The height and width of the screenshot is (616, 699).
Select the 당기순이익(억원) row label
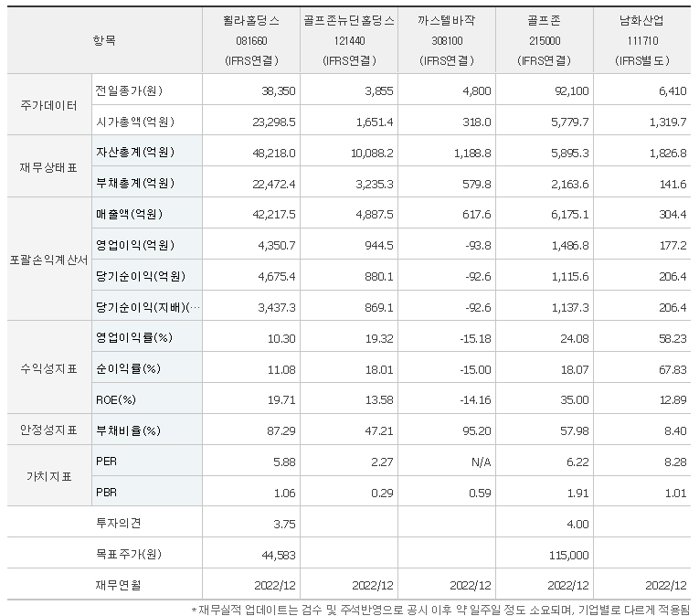click(141, 276)
